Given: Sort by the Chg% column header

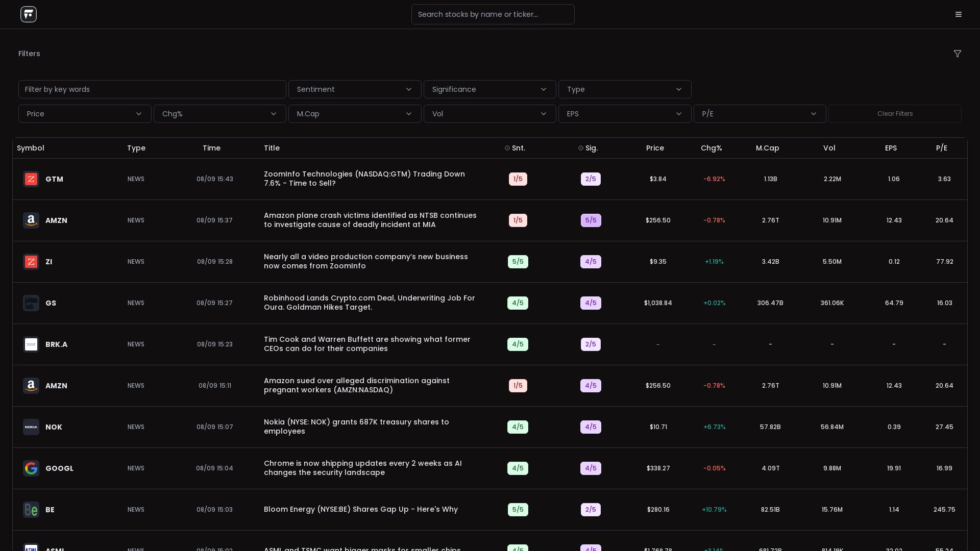Looking at the screenshot, I should (x=712, y=148).
